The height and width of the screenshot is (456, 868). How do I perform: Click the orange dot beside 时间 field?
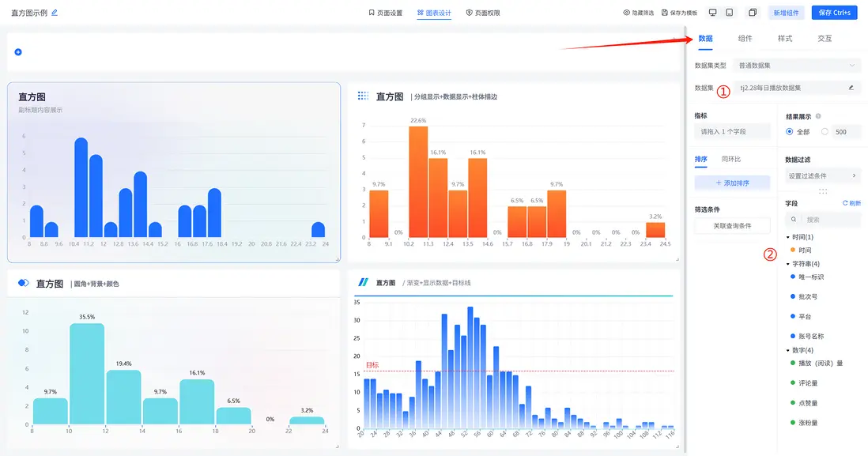[x=793, y=251]
